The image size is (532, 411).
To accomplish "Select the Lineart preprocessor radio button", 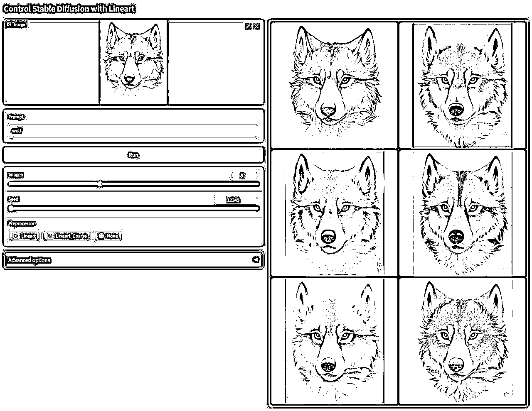I will pos(16,236).
